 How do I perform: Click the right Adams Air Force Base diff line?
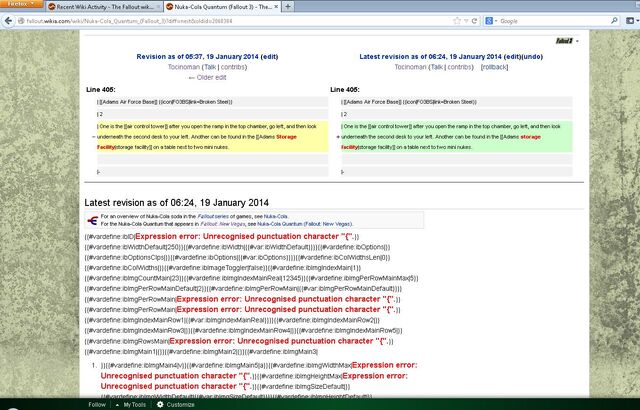click(x=456, y=102)
